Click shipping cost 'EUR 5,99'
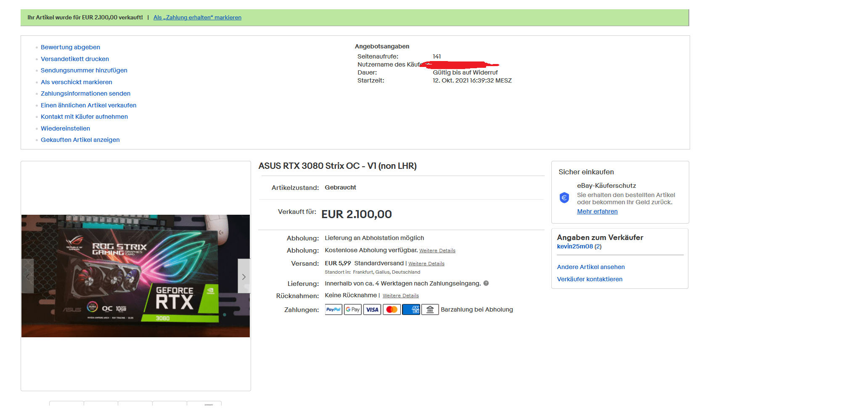Screen dimensions: 868x408 pyautogui.click(x=338, y=263)
